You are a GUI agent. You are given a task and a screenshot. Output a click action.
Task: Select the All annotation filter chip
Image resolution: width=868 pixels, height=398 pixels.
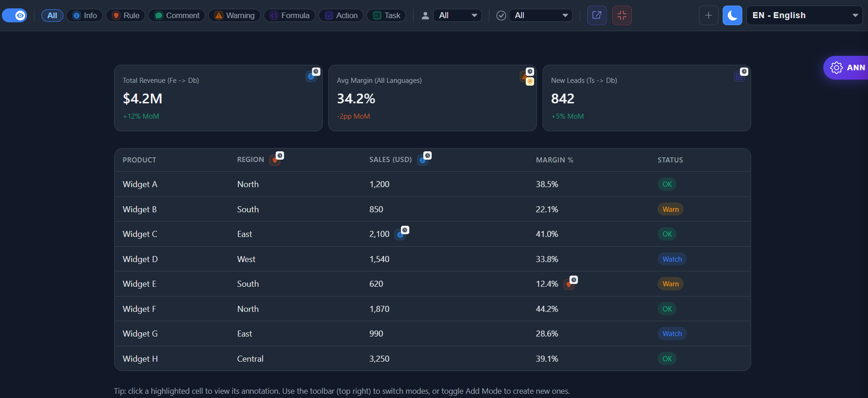[x=52, y=15]
